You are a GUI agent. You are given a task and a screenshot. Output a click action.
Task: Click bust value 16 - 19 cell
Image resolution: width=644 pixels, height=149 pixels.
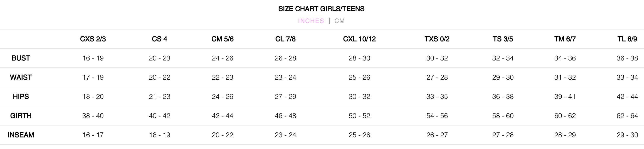93,58
